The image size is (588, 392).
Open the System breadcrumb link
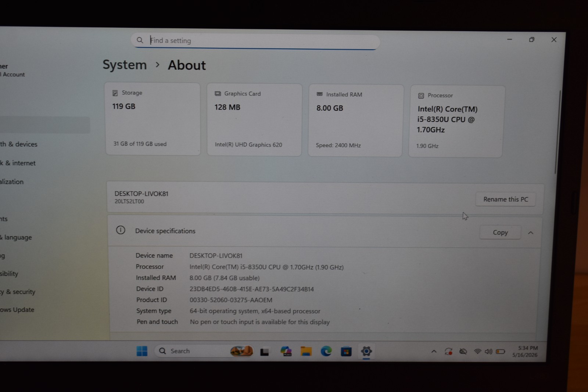coord(125,65)
